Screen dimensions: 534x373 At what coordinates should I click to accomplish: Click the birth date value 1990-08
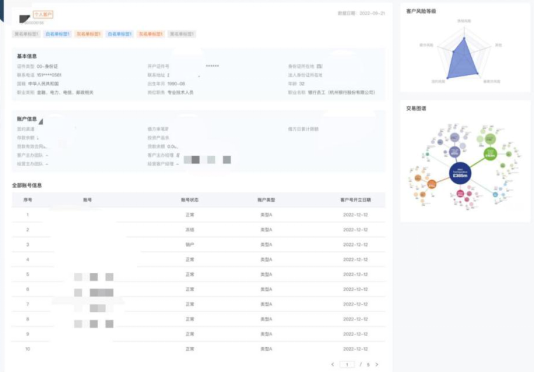click(x=176, y=84)
